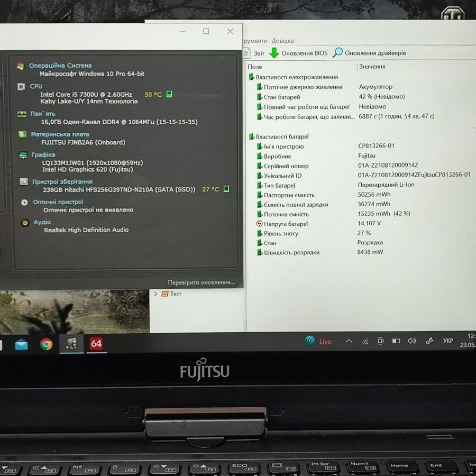Open Оптичні пристрої section in Speccy

(x=58, y=202)
